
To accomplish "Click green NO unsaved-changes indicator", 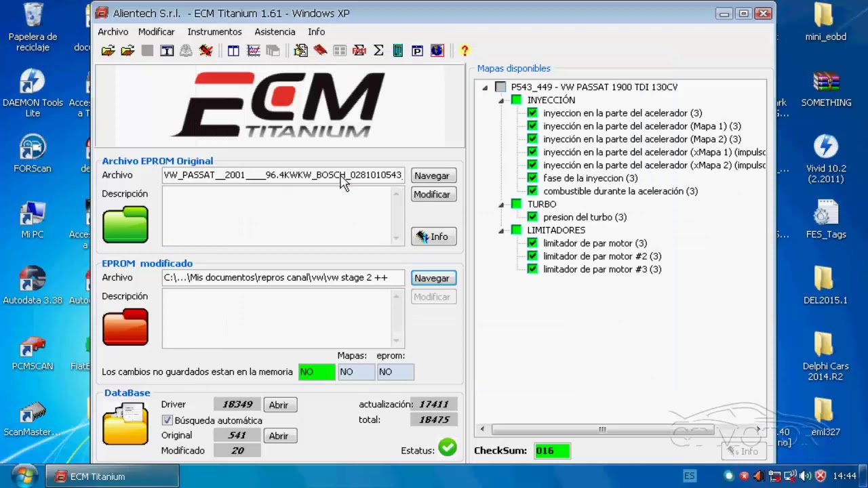I will (317, 371).
